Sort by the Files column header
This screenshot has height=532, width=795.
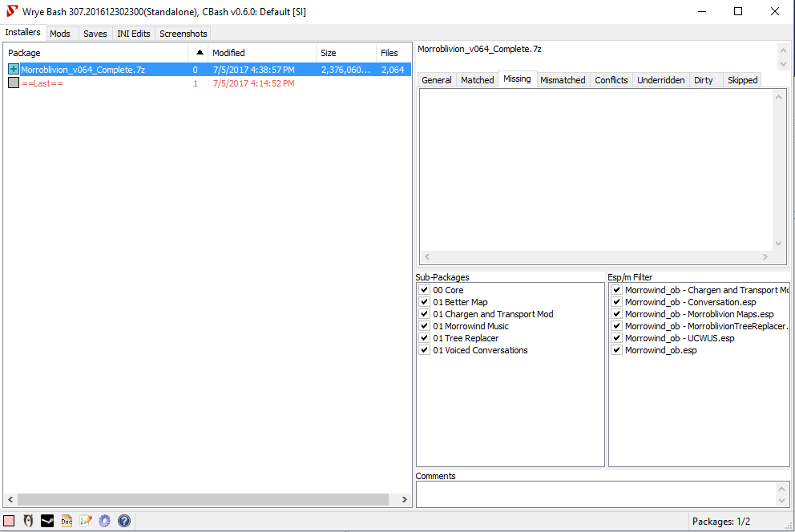(x=393, y=53)
